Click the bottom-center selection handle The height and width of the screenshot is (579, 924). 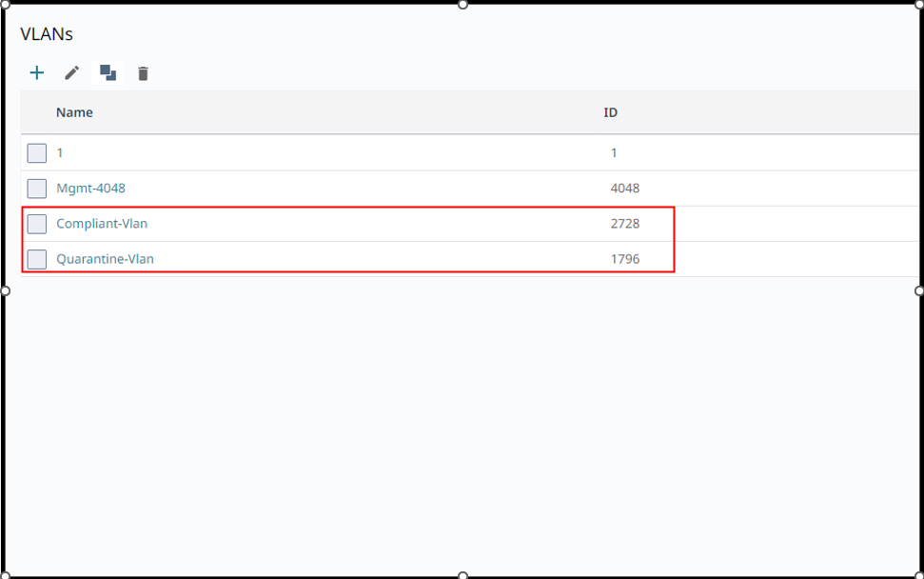463,575
